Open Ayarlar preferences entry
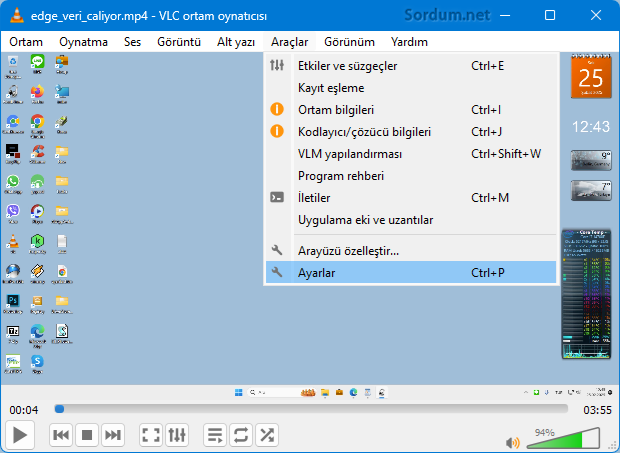 point(411,272)
